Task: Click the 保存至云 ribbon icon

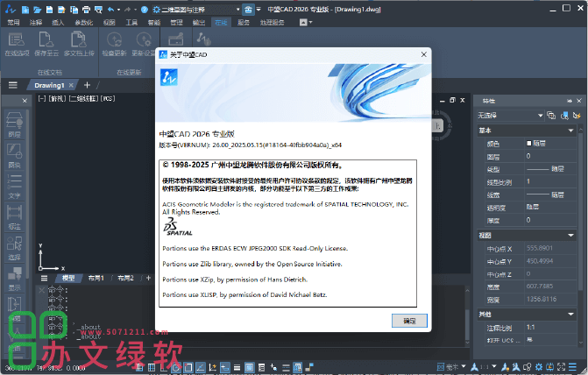Action: [46, 45]
